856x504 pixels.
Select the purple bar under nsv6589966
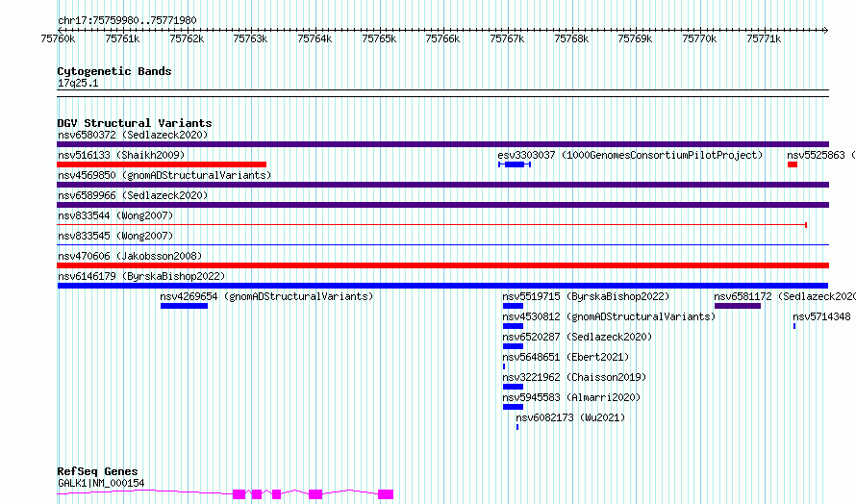pos(442,205)
